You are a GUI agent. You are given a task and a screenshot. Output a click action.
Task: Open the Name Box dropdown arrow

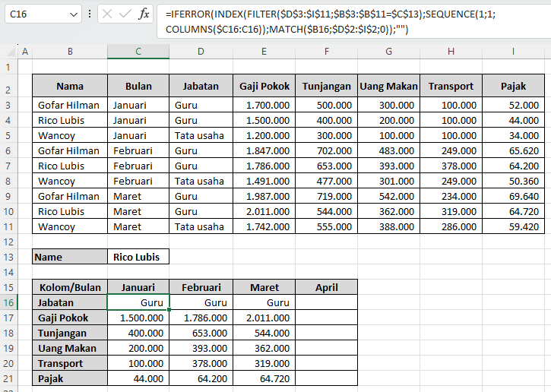(x=73, y=14)
